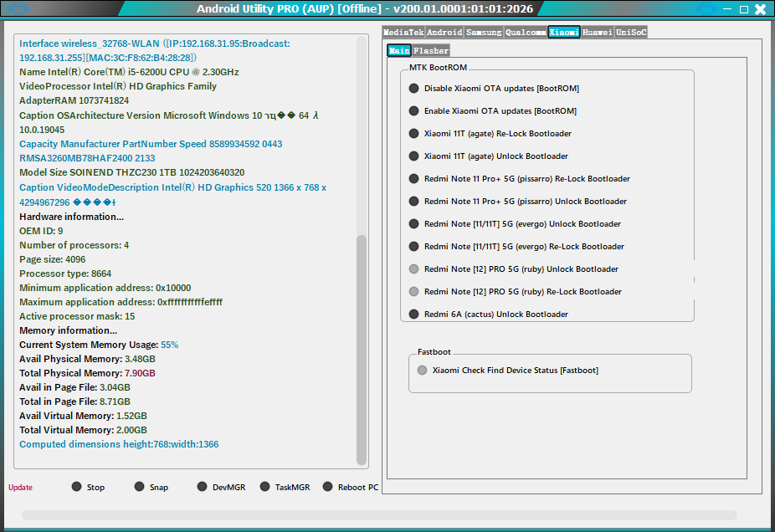
Task: Select Redmi Note 11 Pro+ 5G (pissarro) Unlock Bootloader
Action: (x=413, y=202)
